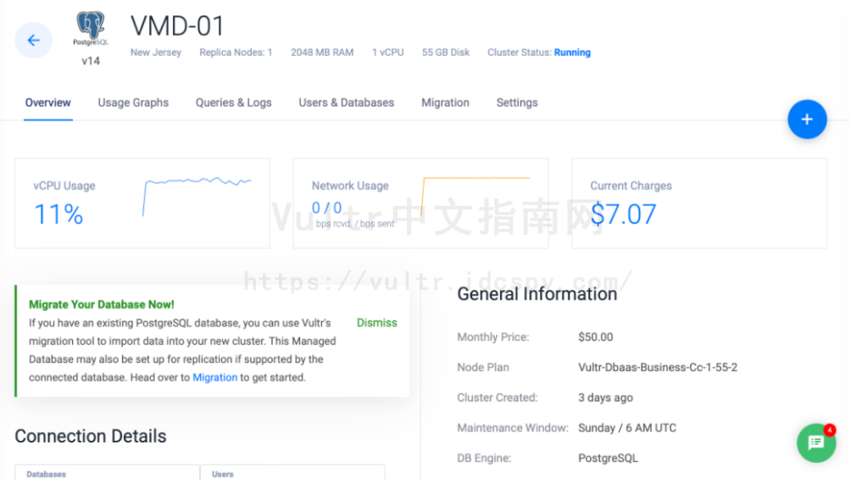Image resolution: width=868 pixels, height=490 pixels.
Task: Click the v14 version label
Action: 91,61
